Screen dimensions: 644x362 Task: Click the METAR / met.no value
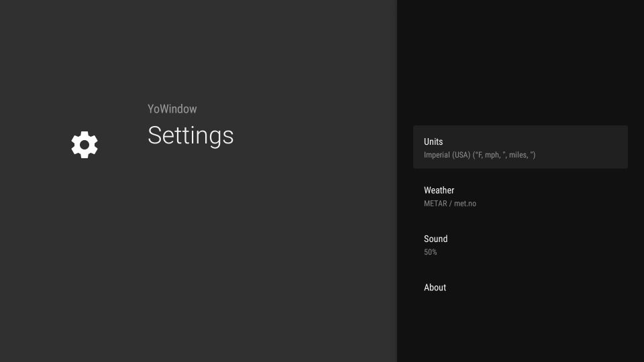point(450,203)
